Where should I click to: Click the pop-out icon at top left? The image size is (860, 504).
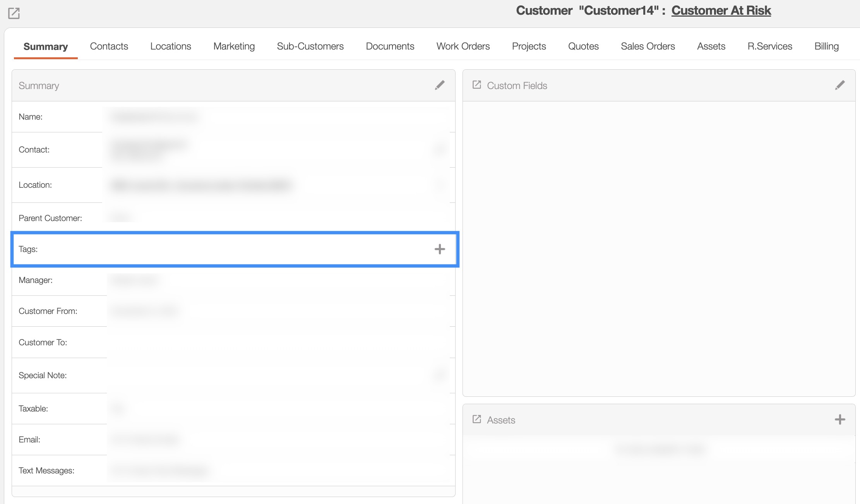coord(14,13)
